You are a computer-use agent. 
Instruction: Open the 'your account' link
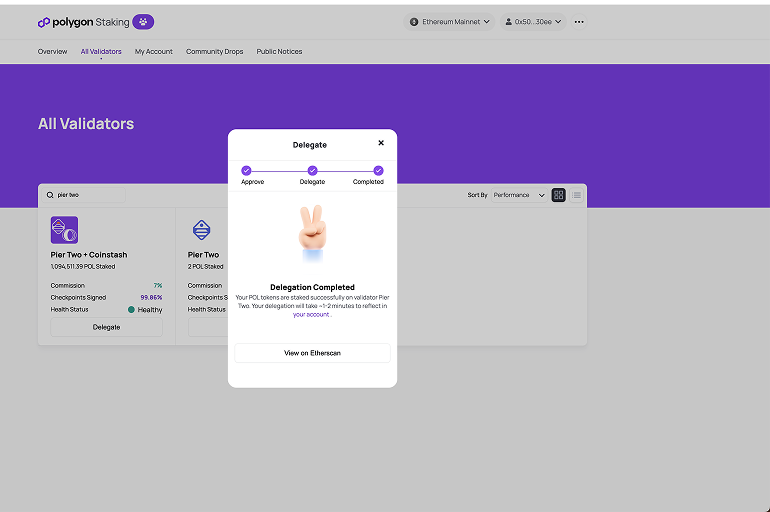311,315
